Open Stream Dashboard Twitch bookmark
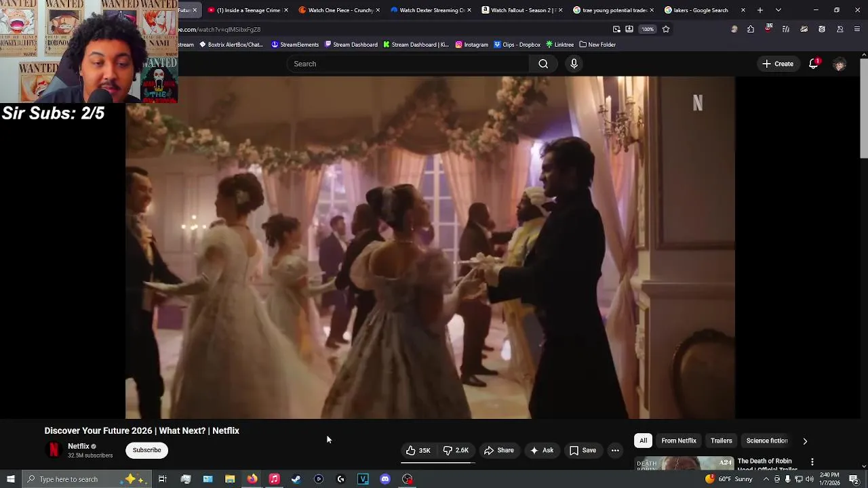This screenshot has width=868, height=488. point(351,45)
